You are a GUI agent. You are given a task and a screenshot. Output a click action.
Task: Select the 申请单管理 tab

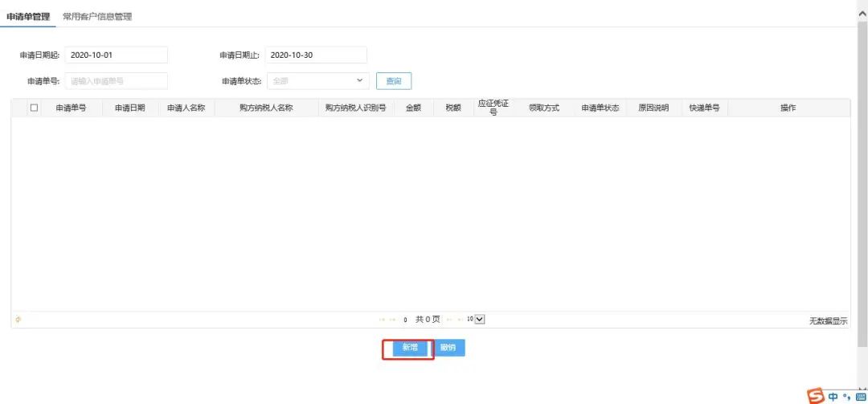pyautogui.click(x=27, y=17)
